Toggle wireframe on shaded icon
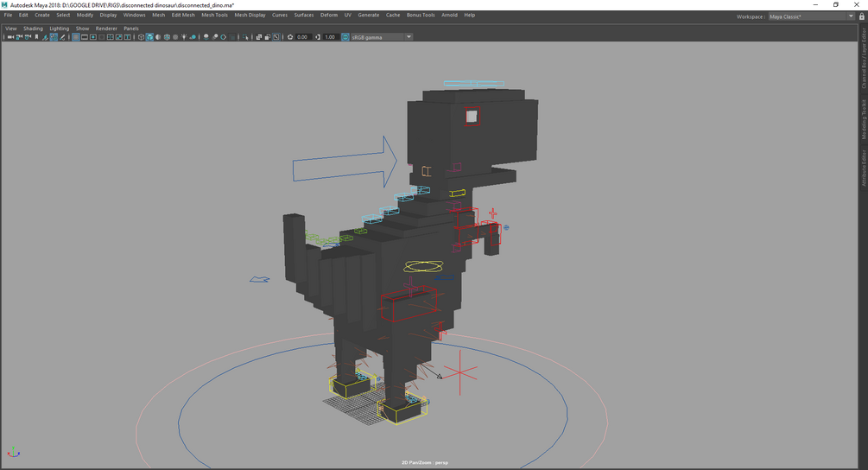This screenshot has height=470, width=868. click(167, 37)
